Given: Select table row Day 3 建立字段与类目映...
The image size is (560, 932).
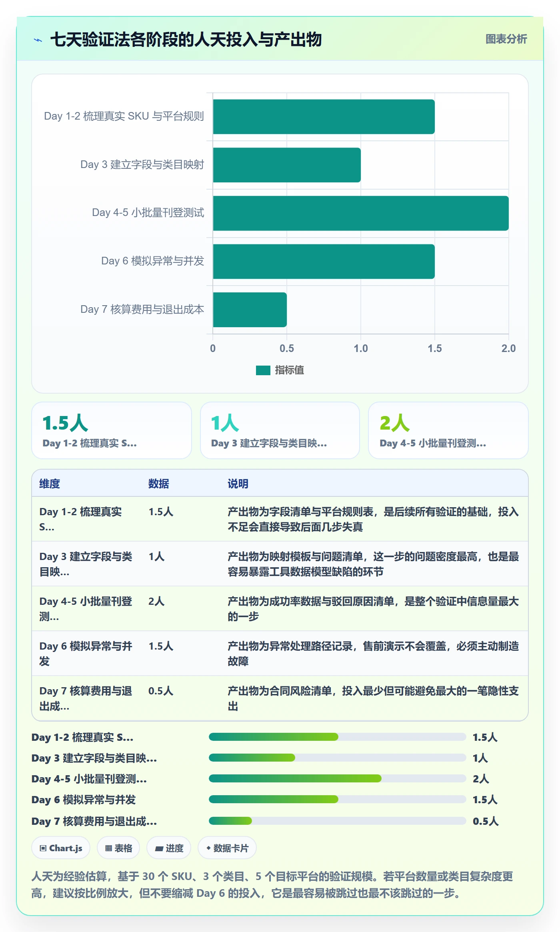Looking at the screenshot, I should point(280,564).
